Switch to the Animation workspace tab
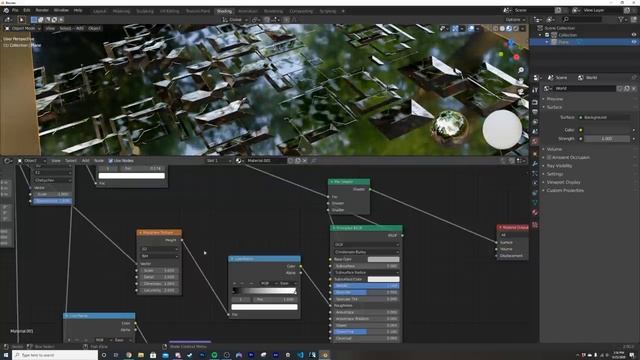 [x=248, y=11]
